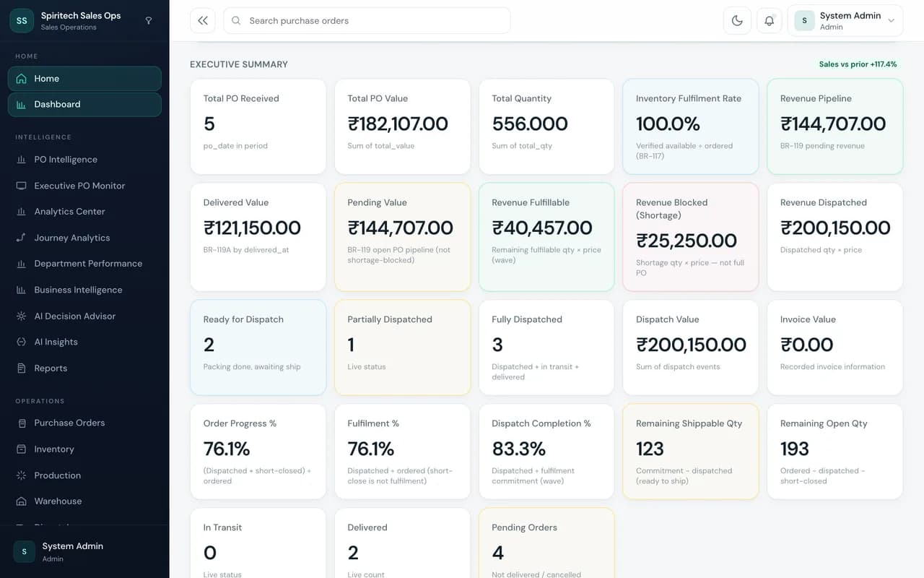This screenshot has height=578, width=924.
Task: Open notifications via the bell icon
Action: tap(770, 21)
